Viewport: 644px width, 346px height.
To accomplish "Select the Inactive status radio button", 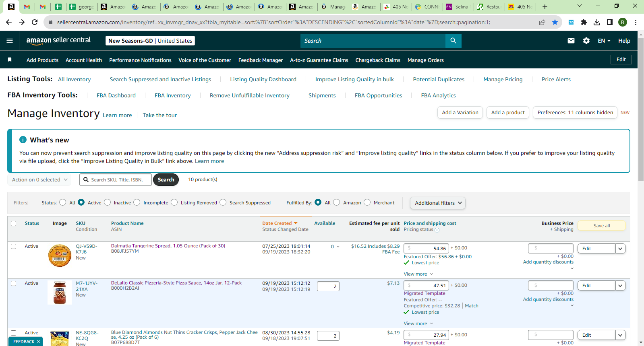I will click(108, 202).
